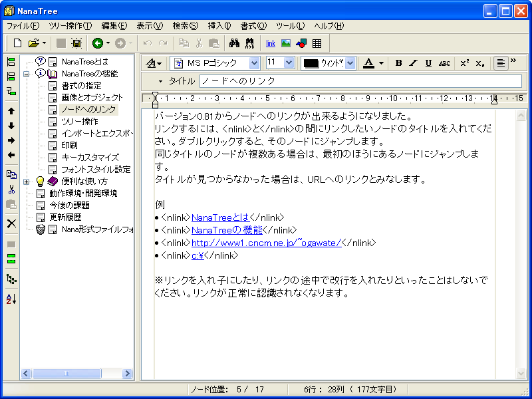Copy the node using the tree sidebar copy icon
The width and height of the screenshot is (532, 399).
pyautogui.click(x=11, y=174)
